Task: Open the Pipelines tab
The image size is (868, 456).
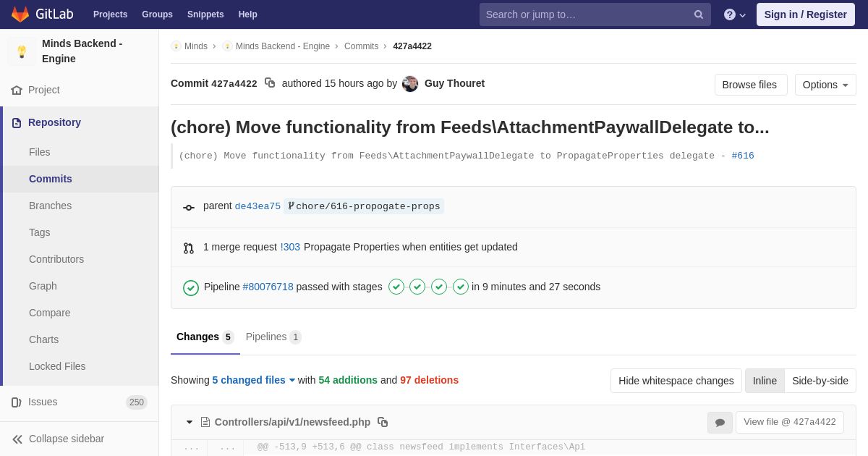Action: point(273,337)
